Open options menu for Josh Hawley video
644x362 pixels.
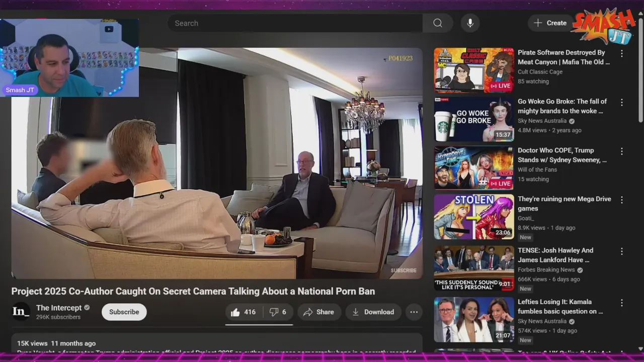click(622, 251)
